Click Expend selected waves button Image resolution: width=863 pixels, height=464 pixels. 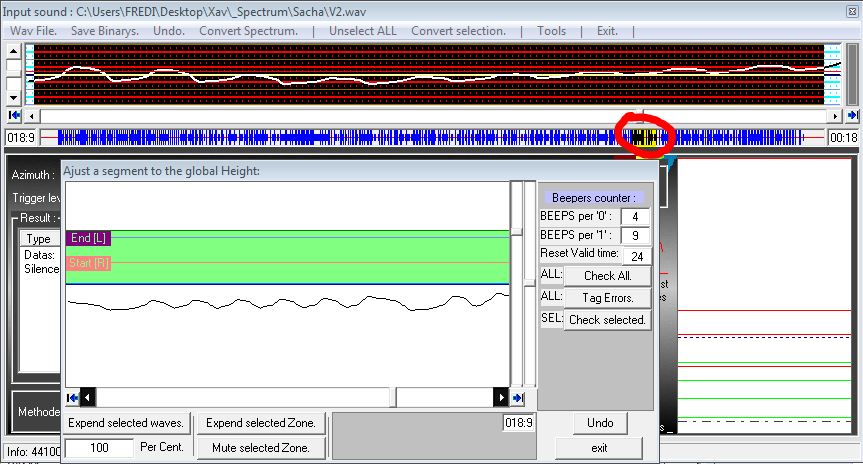tap(126, 423)
